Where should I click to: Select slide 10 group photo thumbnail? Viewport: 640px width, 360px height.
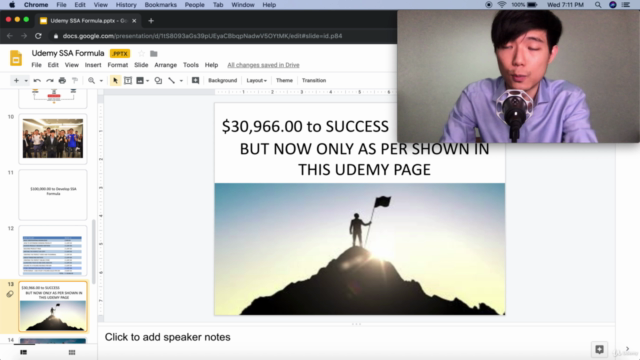point(53,138)
